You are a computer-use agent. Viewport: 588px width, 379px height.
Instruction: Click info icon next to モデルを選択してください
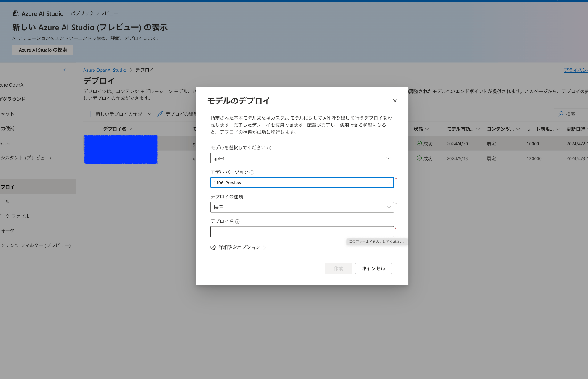(x=269, y=148)
